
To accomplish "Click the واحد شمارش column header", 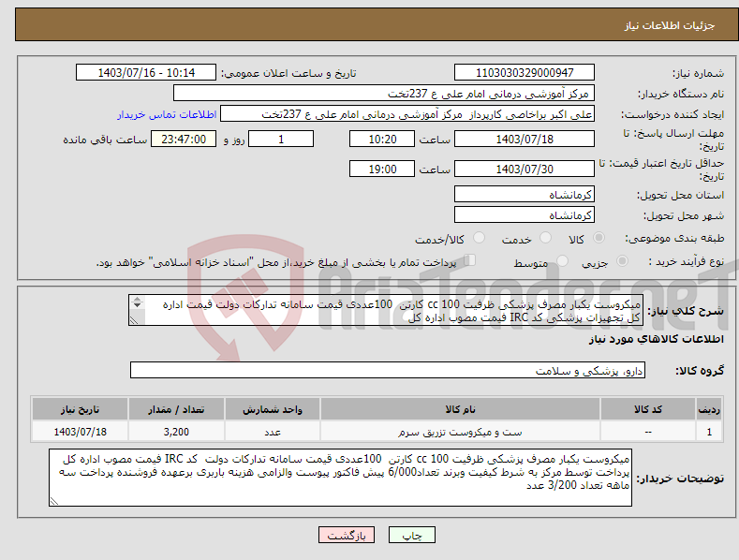I will [x=273, y=409].
